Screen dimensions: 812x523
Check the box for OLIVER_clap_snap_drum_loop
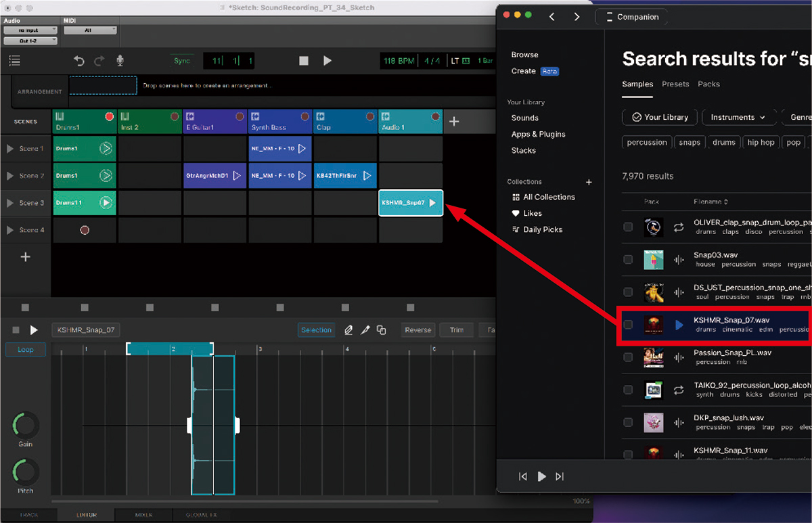tap(628, 227)
